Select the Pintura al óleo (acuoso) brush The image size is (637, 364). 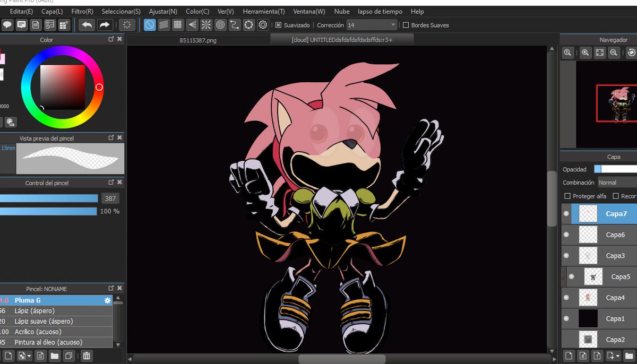56,342
